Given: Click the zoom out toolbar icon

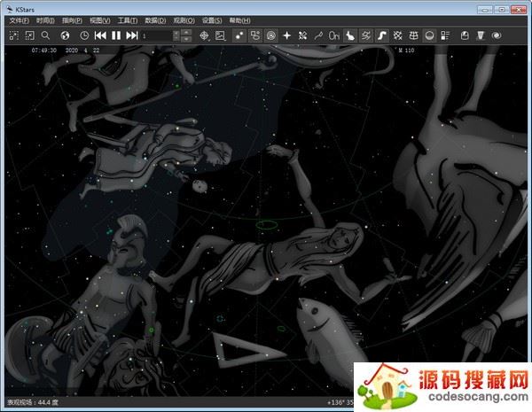Looking at the screenshot, I should 29,35.
